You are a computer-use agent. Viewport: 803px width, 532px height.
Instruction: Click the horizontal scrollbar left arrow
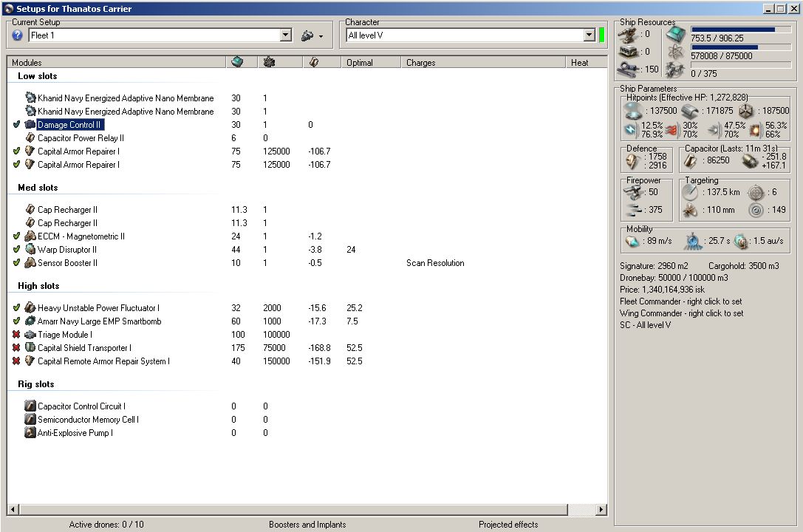click(x=13, y=510)
